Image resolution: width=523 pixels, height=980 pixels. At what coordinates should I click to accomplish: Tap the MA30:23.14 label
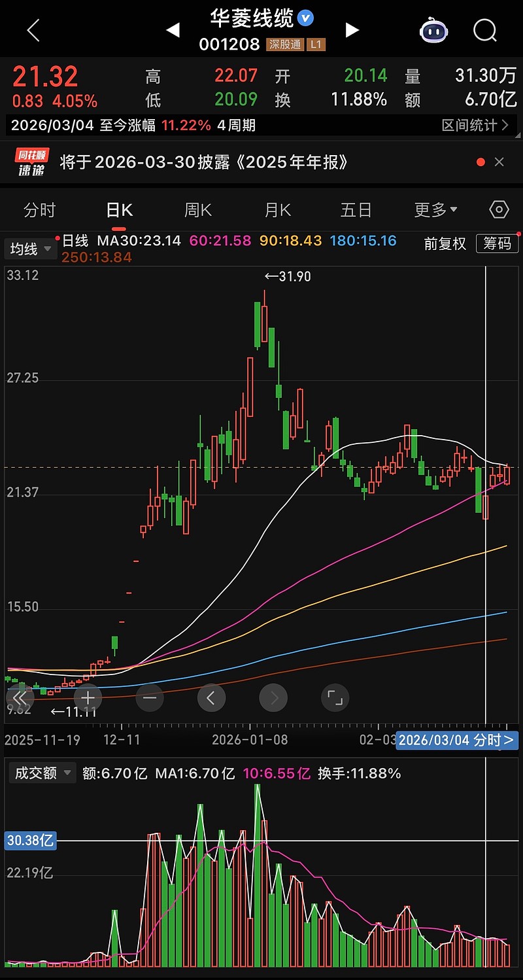(x=139, y=241)
